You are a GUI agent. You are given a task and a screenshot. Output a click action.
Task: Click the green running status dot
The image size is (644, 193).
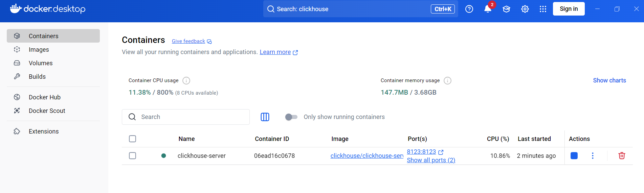tap(164, 156)
